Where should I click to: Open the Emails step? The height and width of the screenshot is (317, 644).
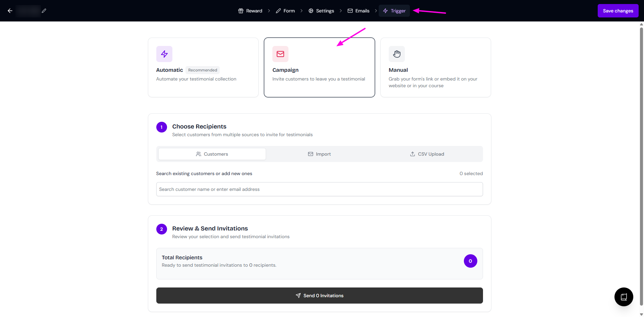pyautogui.click(x=359, y=11)
